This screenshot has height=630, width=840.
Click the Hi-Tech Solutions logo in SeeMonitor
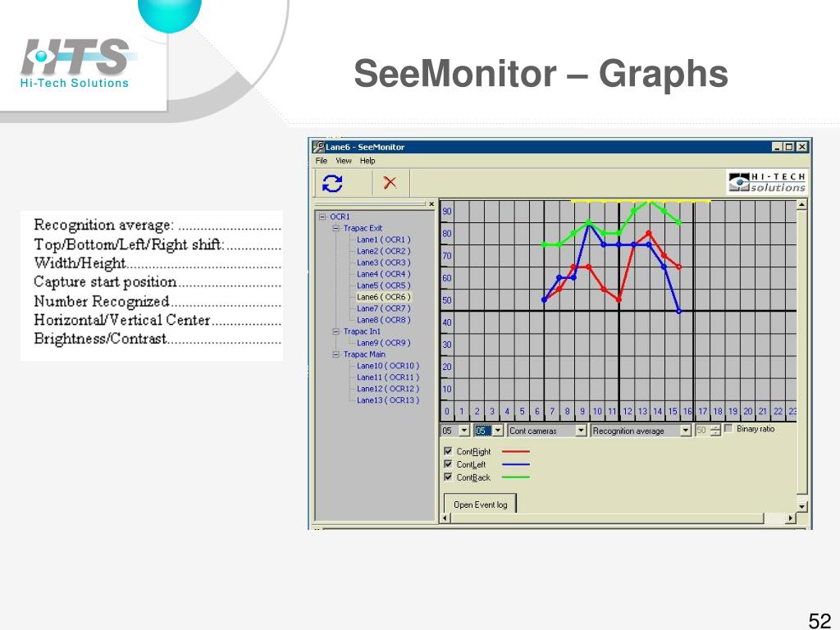coord(767,182)
